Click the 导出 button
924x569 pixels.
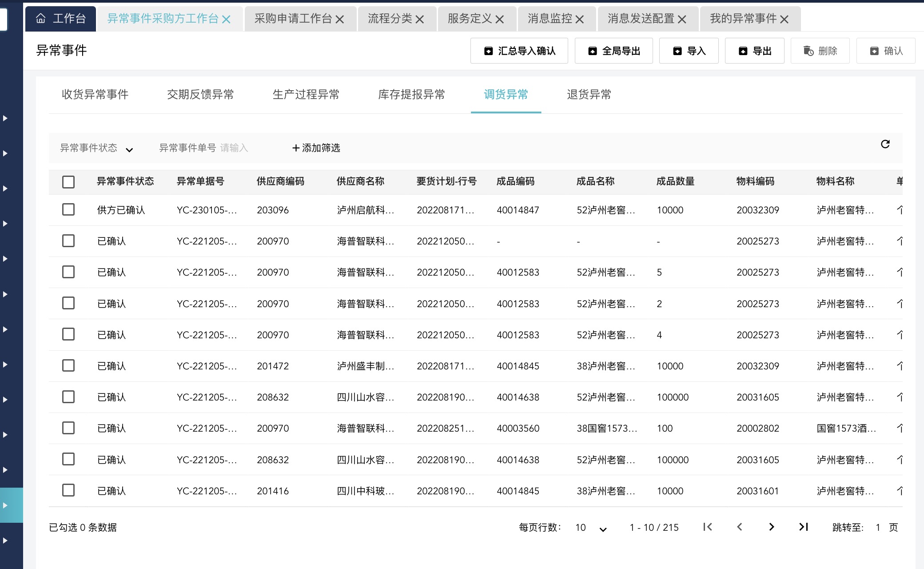click(755, 51)
